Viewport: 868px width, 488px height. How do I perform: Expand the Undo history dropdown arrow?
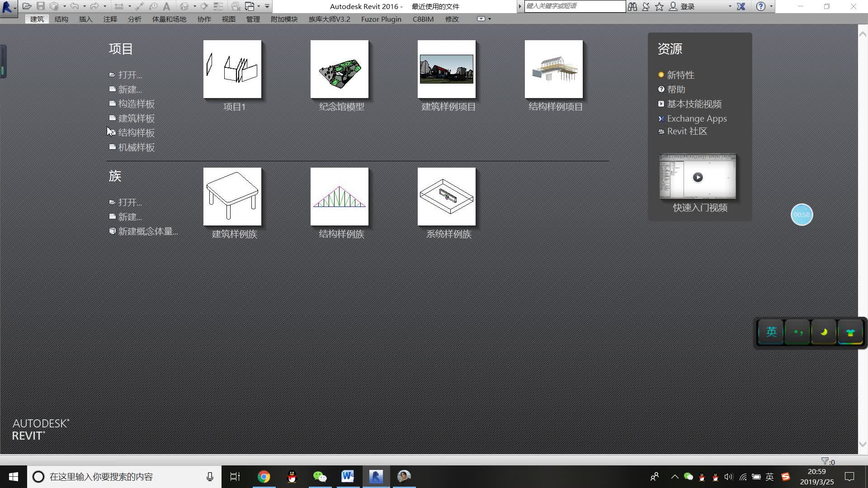point(85,6)
